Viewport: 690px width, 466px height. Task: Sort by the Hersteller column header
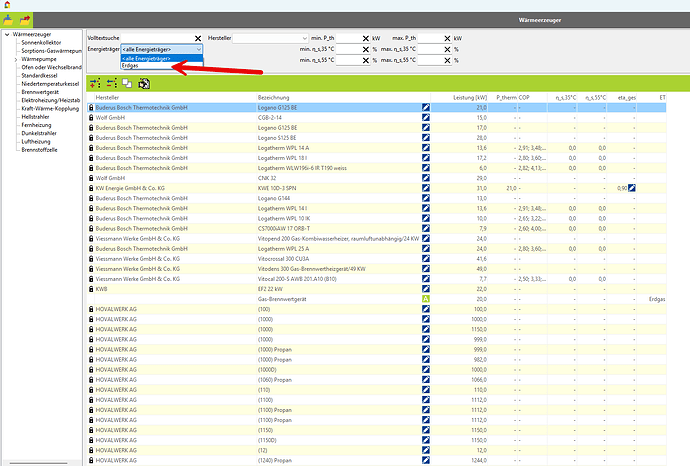point(175,98)
